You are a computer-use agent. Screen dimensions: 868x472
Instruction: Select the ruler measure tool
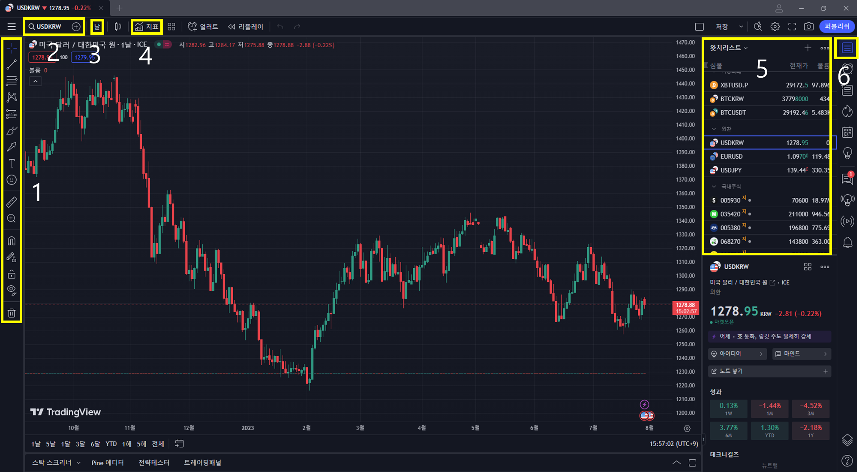pyautogui.click(x=12, y=202)
